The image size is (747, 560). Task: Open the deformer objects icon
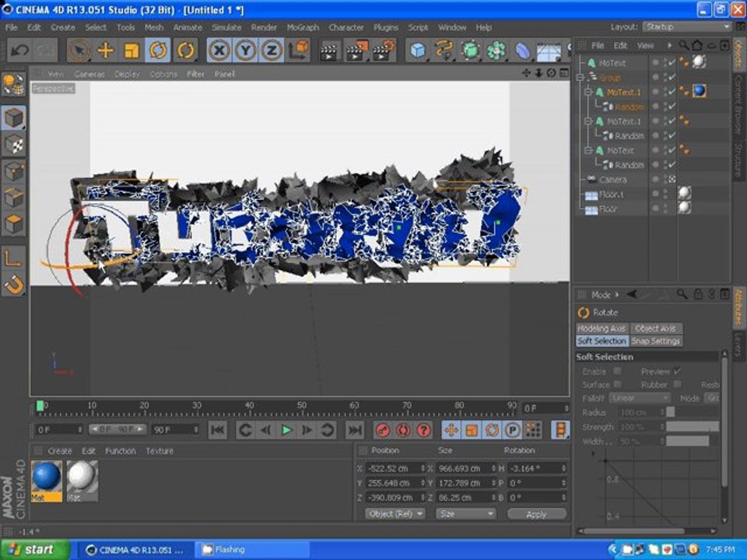tap(523, 50)
